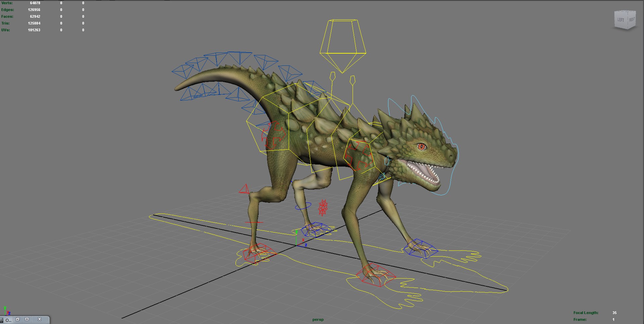The width and height of the screenshot is (644, 324).
Task: Click the focal length value 35
Action: 614,313
